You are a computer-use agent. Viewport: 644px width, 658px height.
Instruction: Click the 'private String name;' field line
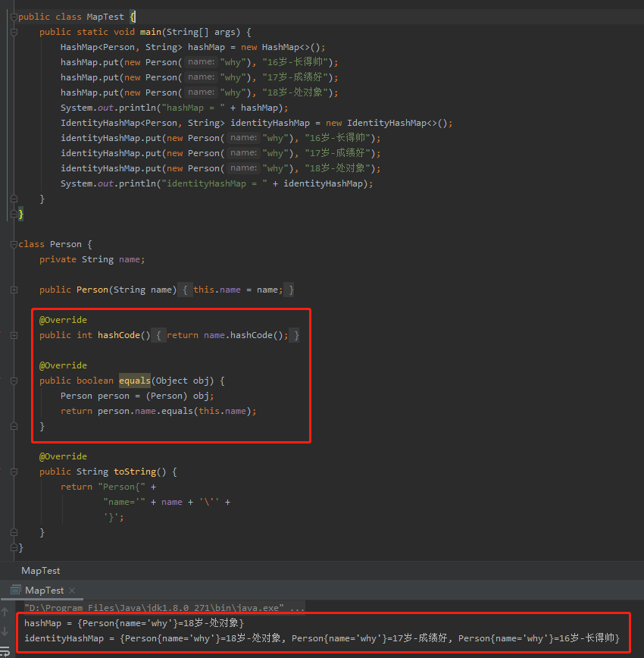pyautogui.click(x=92, y=260)
